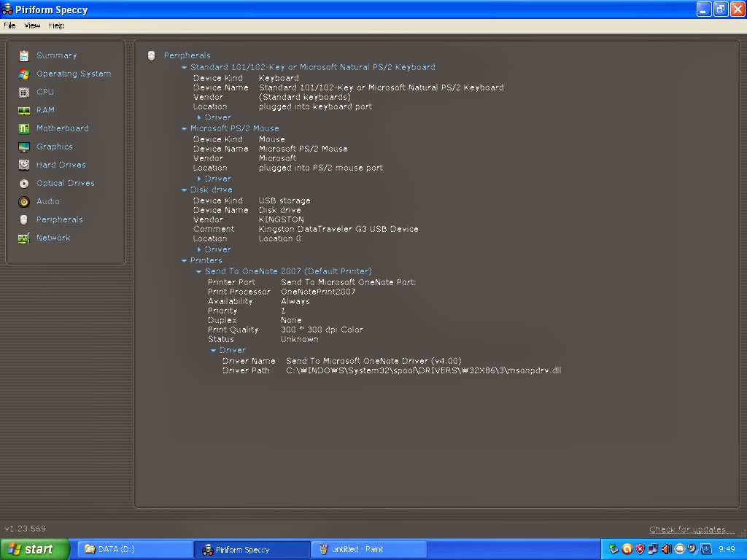The image size is (747, 560).
Task: Click the Motherboard icon in sidebar
Action: click(24, 128)
